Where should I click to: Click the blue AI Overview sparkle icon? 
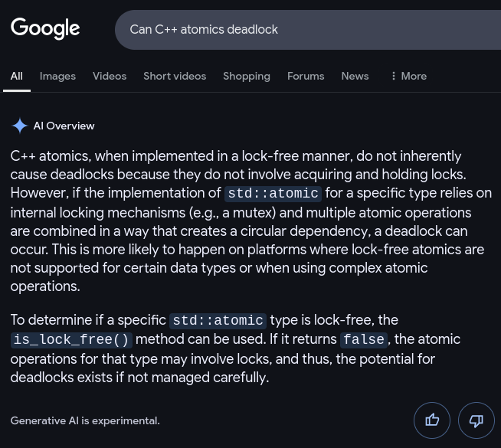19,126
